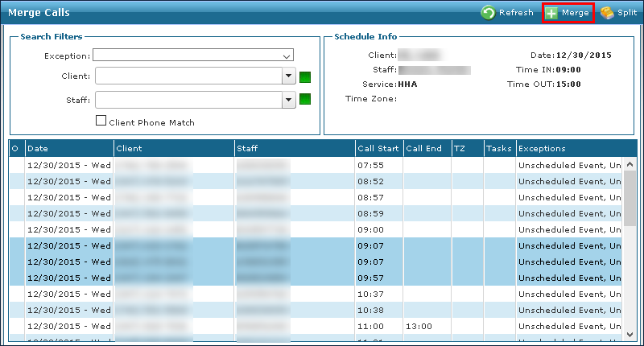644x346 pixels.
Task: Click the Split icon in header
Action: 606,13
